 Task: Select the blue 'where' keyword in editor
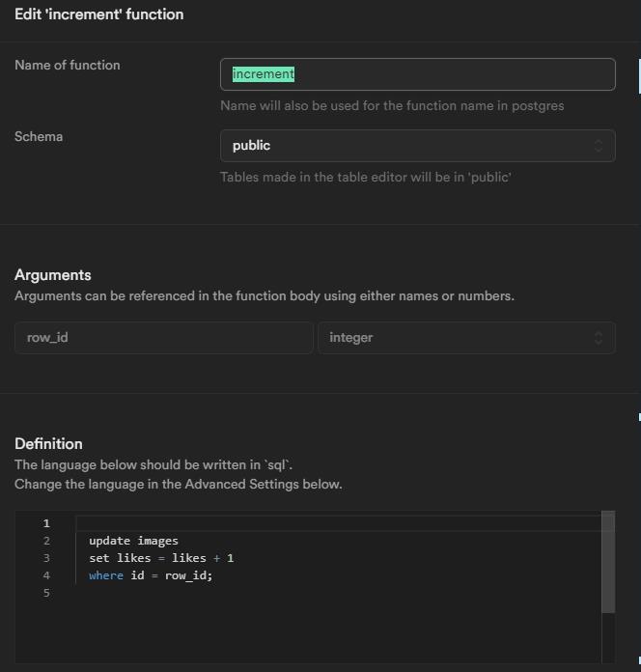[106, 575]
